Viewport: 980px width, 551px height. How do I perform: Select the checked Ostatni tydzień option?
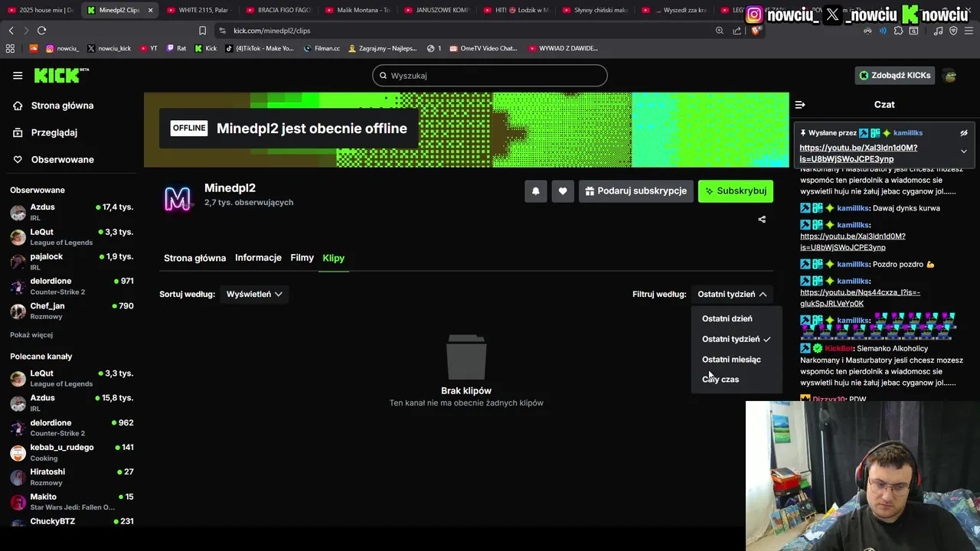pyautogui.click(x=736, y=339)
